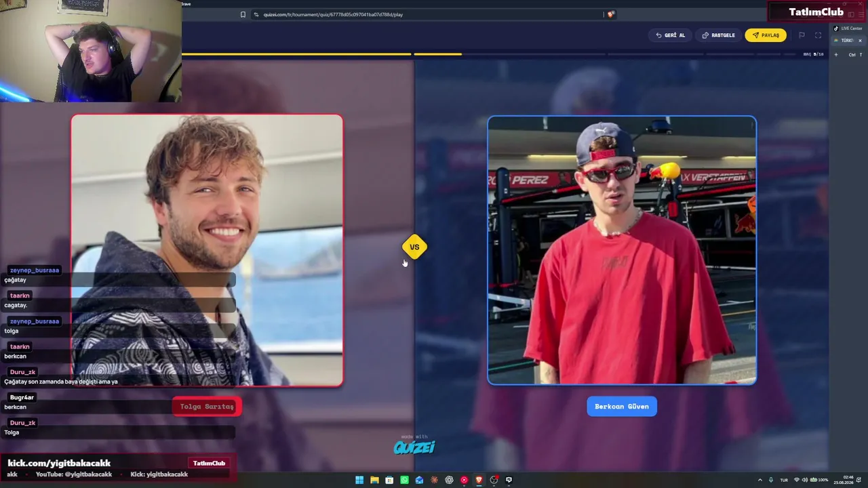
Task: Open Brave Shields icon in address bar
Action: (610, 14)
